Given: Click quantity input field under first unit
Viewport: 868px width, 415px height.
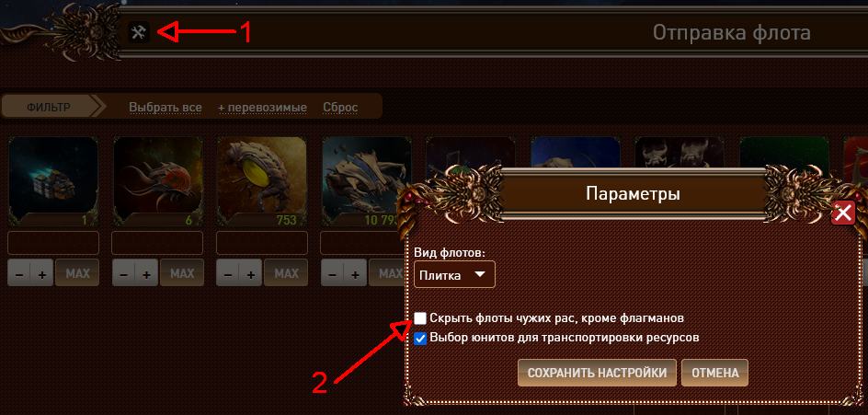Looking at the screenshot, I should click(x=53, y=243).
